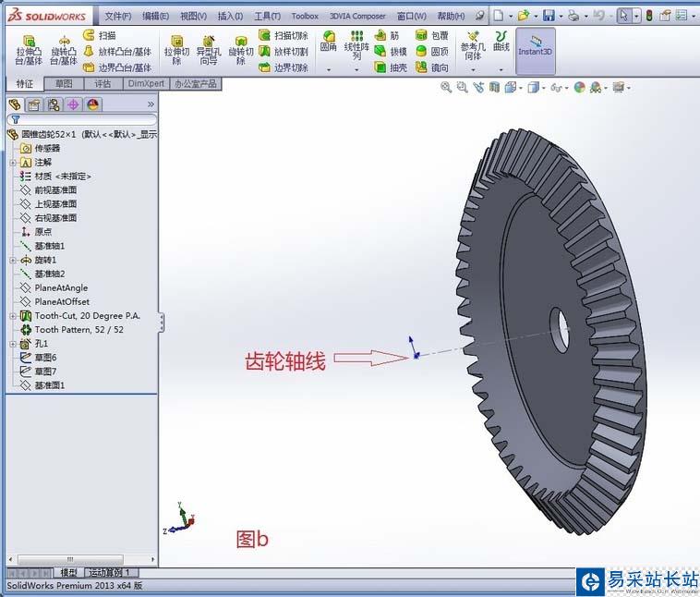Image resolution: width=700 pixels, height=597 pixels.
Task: Open the 线性阵列 pattern dropdown arrow
Action: (x=356, y=69)
